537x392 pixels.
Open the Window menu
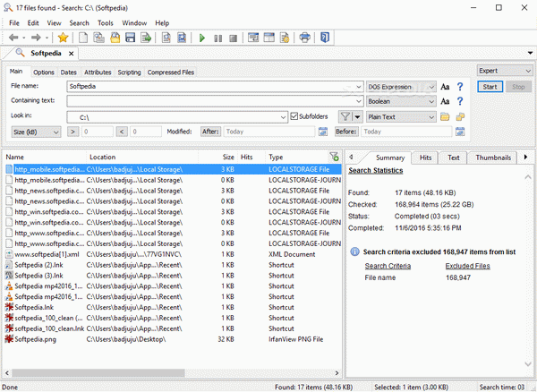point(134,23)
